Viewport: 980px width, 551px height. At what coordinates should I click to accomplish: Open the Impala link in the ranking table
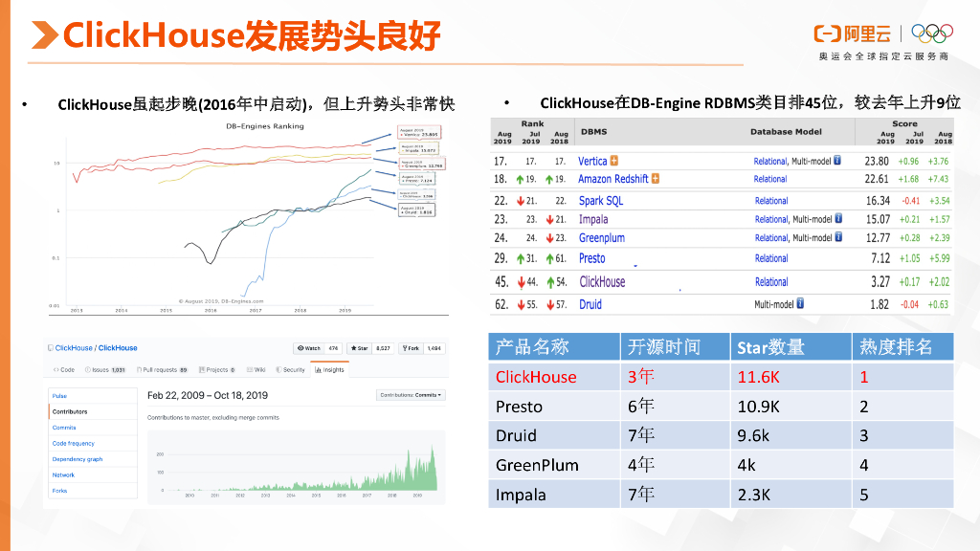point(593,219)
